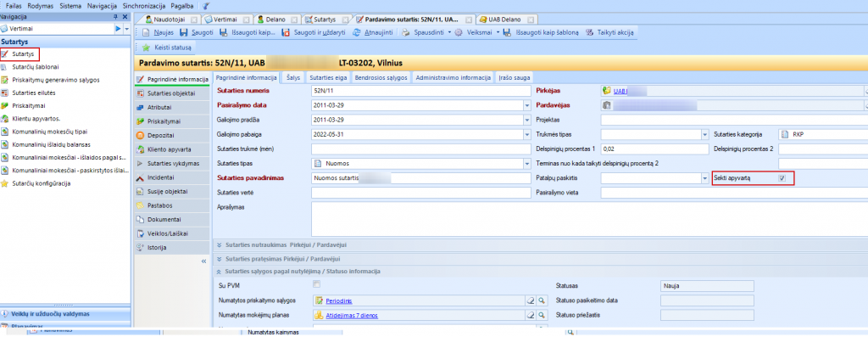
Task: Switch to the Šalys tab
Action: pyautogui.click(x=293, y=78)
